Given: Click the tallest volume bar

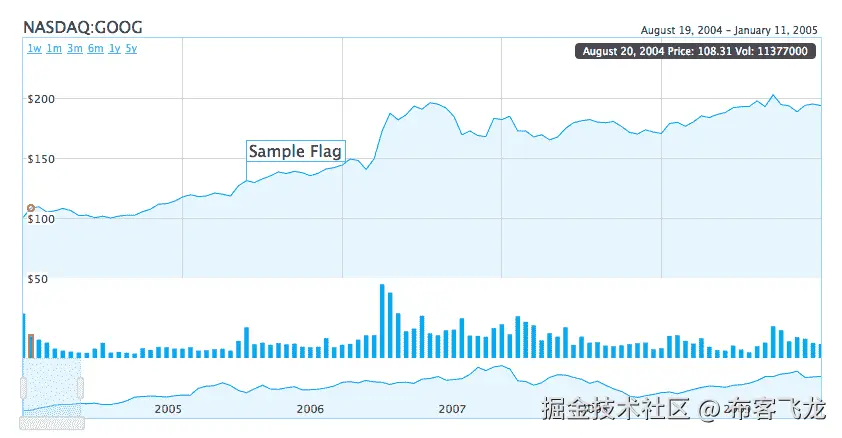Looking at the screenshot, I should (x=382, y=321).
